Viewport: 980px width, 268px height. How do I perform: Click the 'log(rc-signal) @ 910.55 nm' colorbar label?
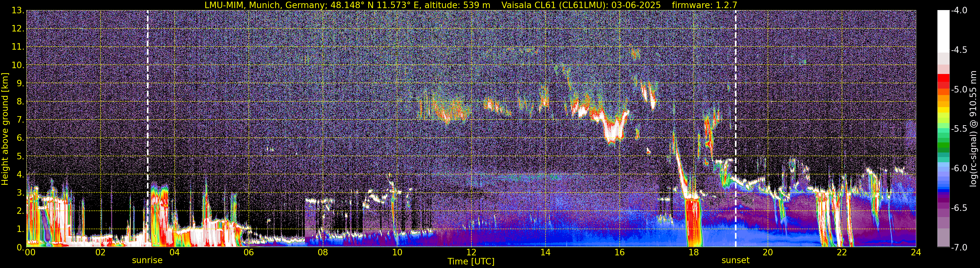pos(973,129)
